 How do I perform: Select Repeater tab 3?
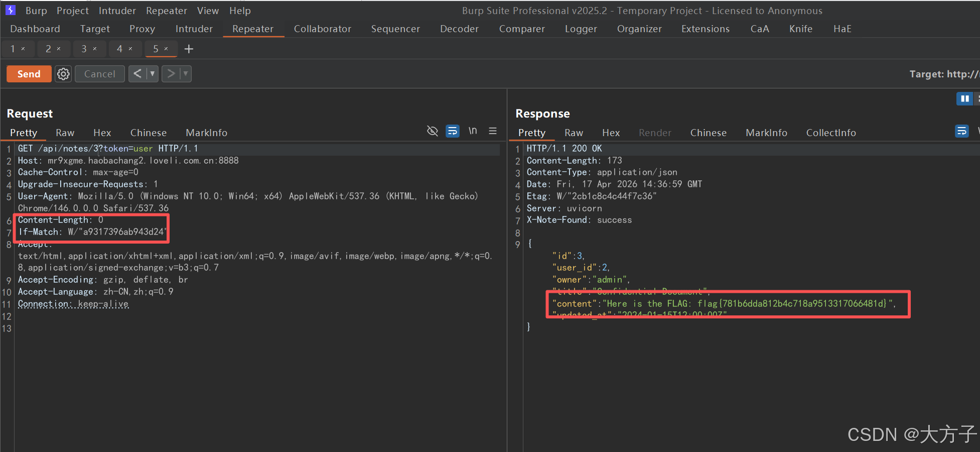click(x=84, y=49)
